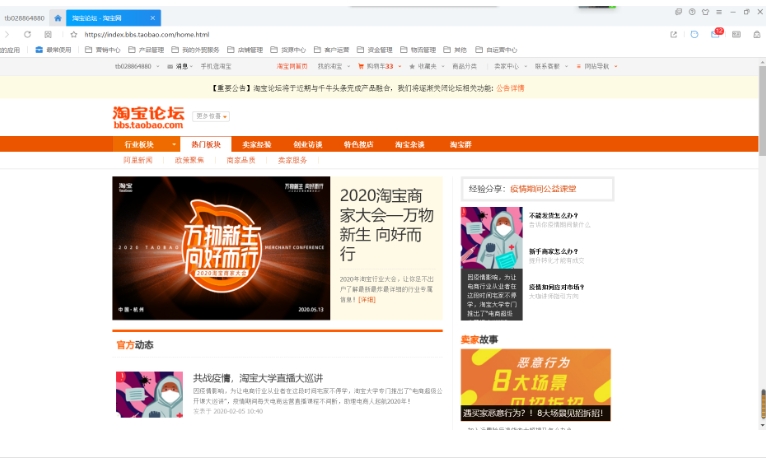Open the 手机逛淘宝 link
Screen dimensions: 766x458
[216, 66]
